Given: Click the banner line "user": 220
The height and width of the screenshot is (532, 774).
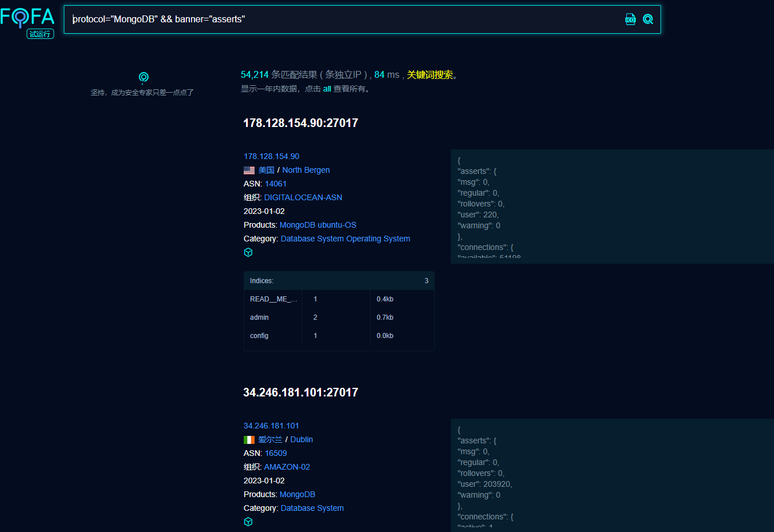Looking at the screenshot, I should (x=478, y=215).
